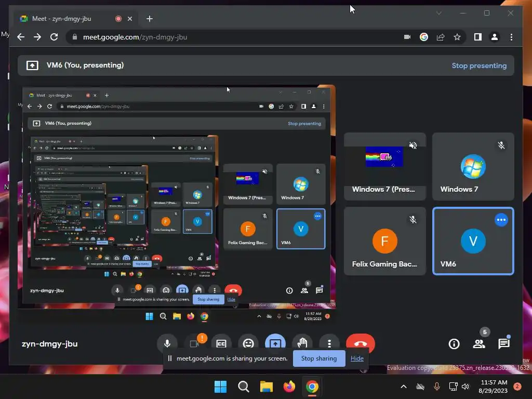Open VM6 tile three-dot options
Viewport: 532px width, 399px height.
coord(501,220)
